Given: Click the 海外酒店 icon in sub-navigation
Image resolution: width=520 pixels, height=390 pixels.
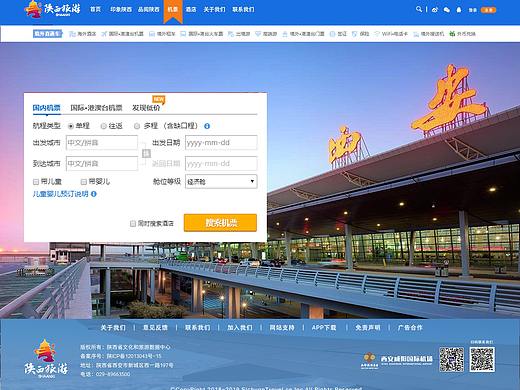Looking at the screenshot, I should pyautogui.click(x=72, y=34).
